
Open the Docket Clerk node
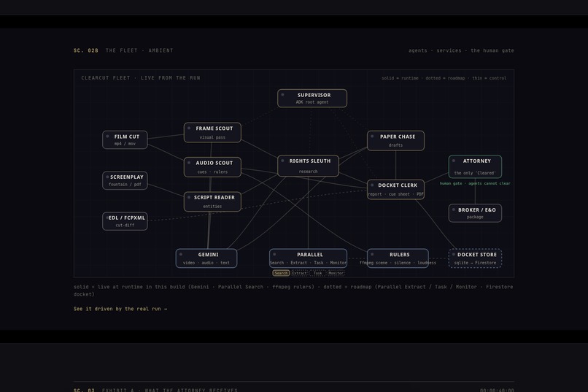[395, 190]
